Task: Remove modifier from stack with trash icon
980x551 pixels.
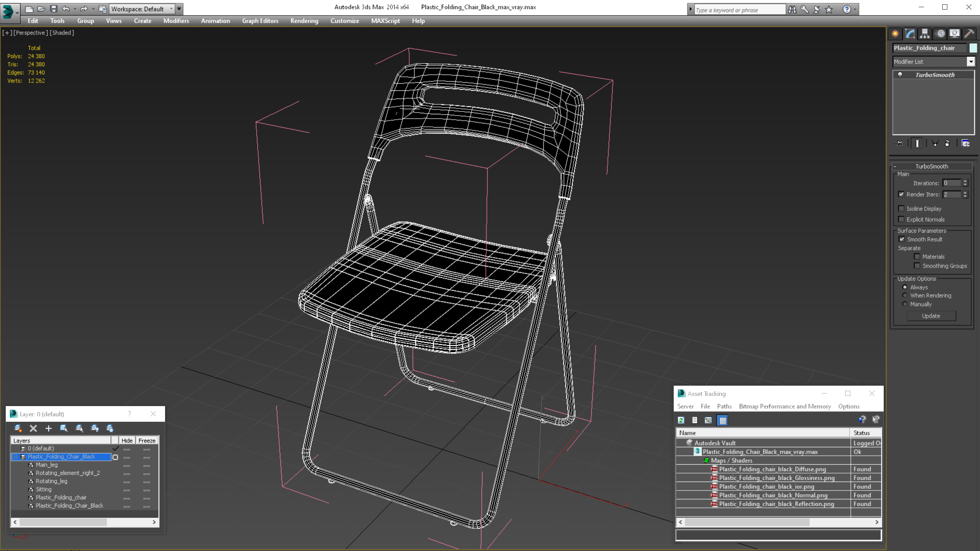Action: (947, 143)
